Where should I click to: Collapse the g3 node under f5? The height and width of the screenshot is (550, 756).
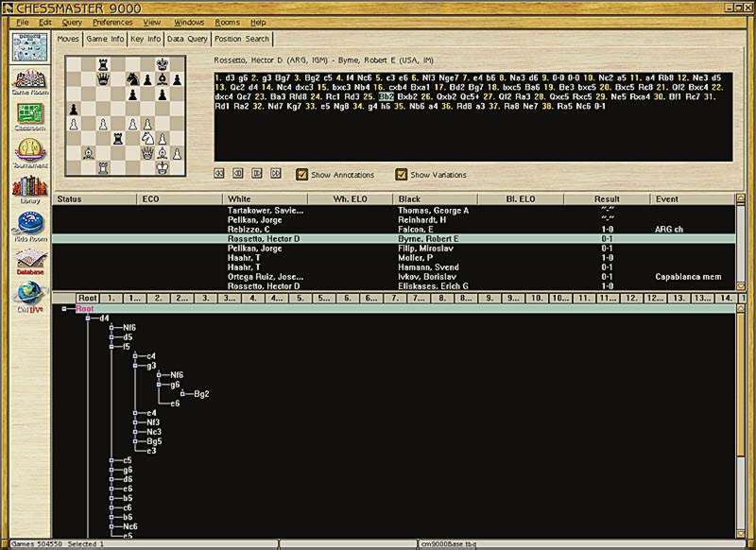[x=135, y=366]
